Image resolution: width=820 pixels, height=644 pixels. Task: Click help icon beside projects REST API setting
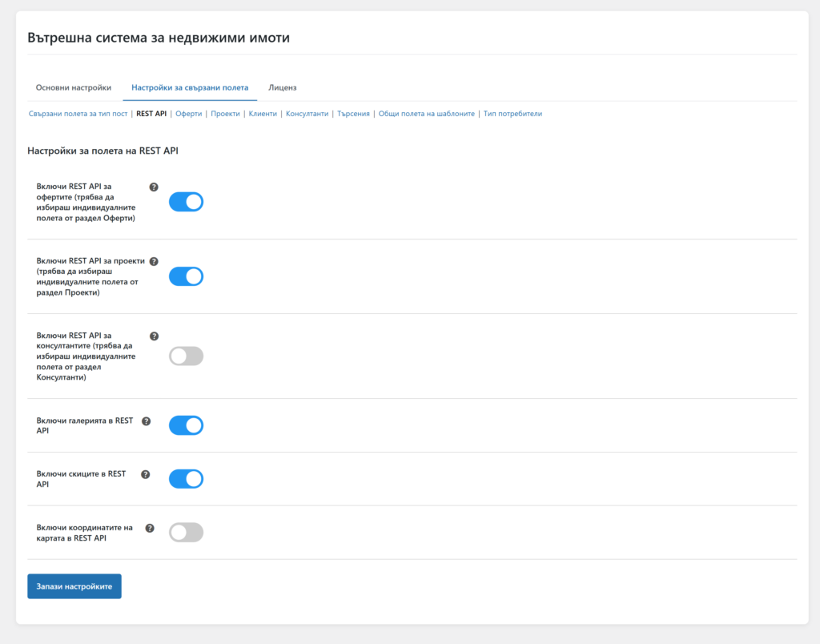[154, 261]
